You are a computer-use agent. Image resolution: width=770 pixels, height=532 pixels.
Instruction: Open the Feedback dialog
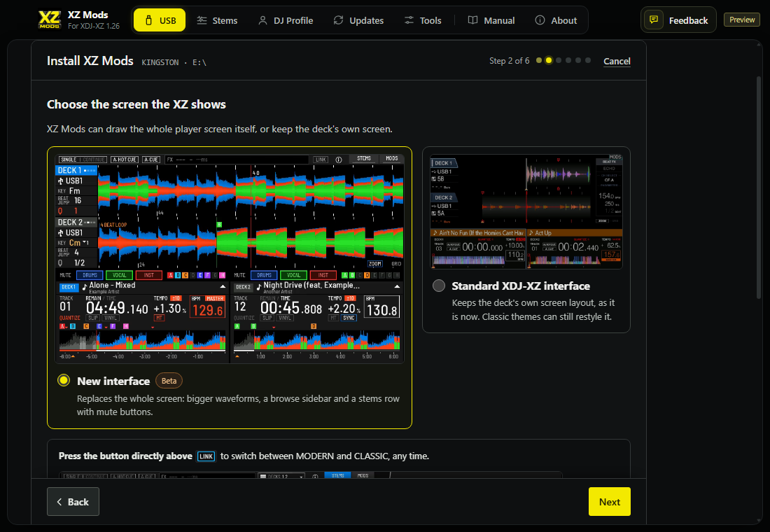point(678,20)
